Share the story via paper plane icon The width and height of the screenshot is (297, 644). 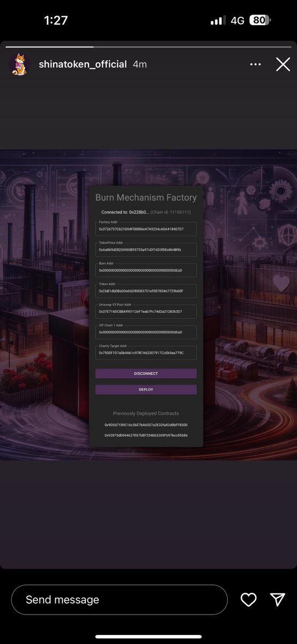coord(277,599)
